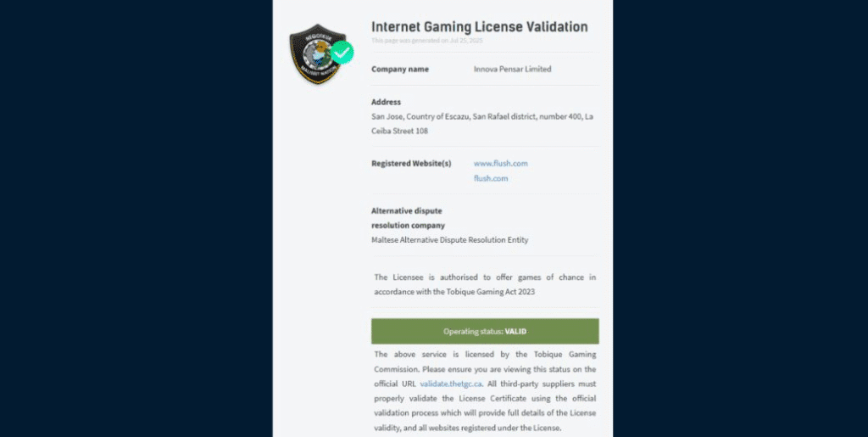Click the San Jose address text
The width and height of the screenshot is (868, 437).
(x=482, y=116)
